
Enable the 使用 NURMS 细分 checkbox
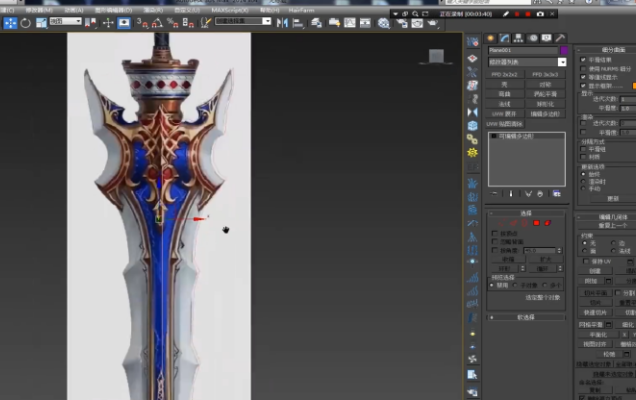pos(583,68)
